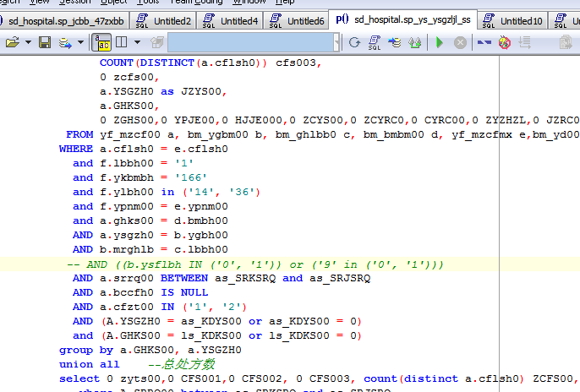
Task: Click 'as_KDYS00 = 0' in YSGZH0 line
Action: 313,321
